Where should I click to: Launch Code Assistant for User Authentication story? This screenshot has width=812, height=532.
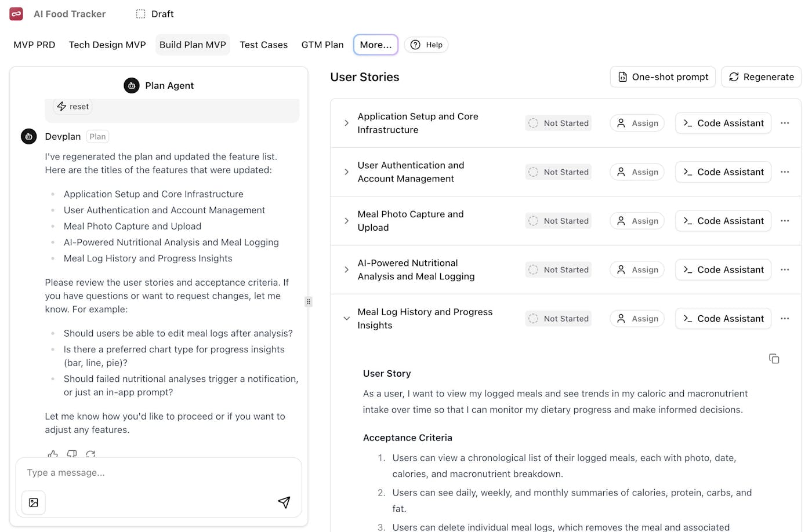tap(723, 172)
